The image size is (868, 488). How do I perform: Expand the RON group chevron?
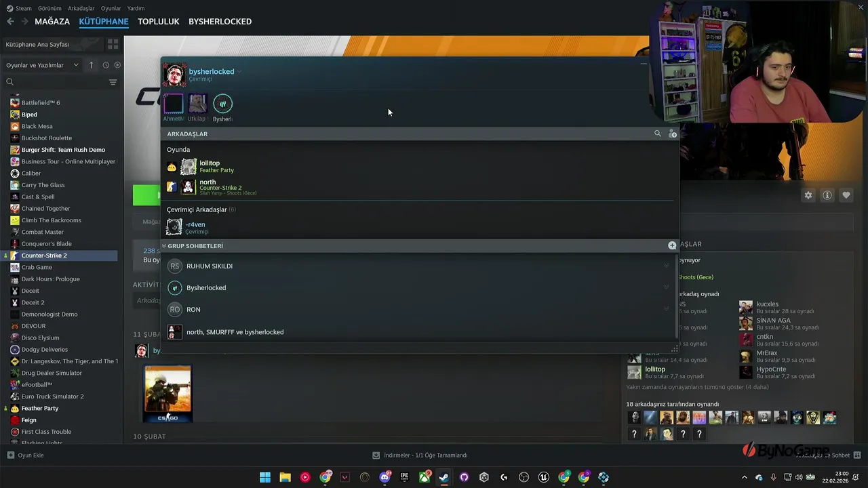(667, 310)
